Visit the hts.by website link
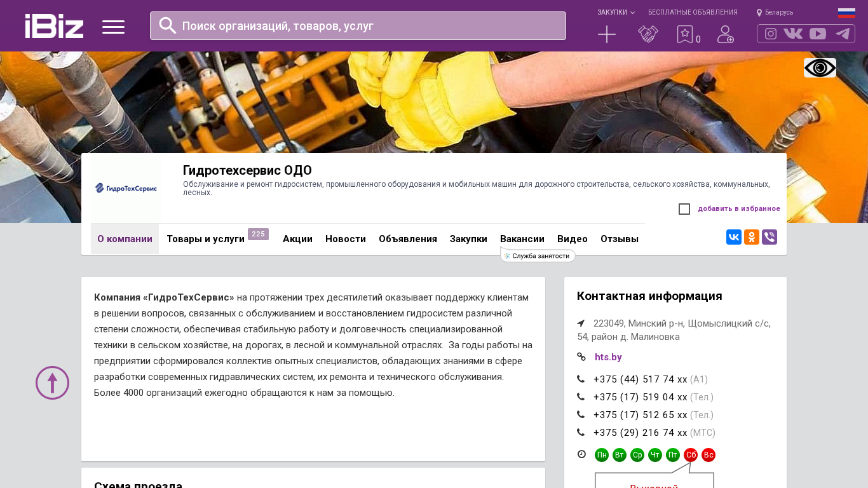Image resolution: width=868 pixels, height=488 pixels. point(608,357)
